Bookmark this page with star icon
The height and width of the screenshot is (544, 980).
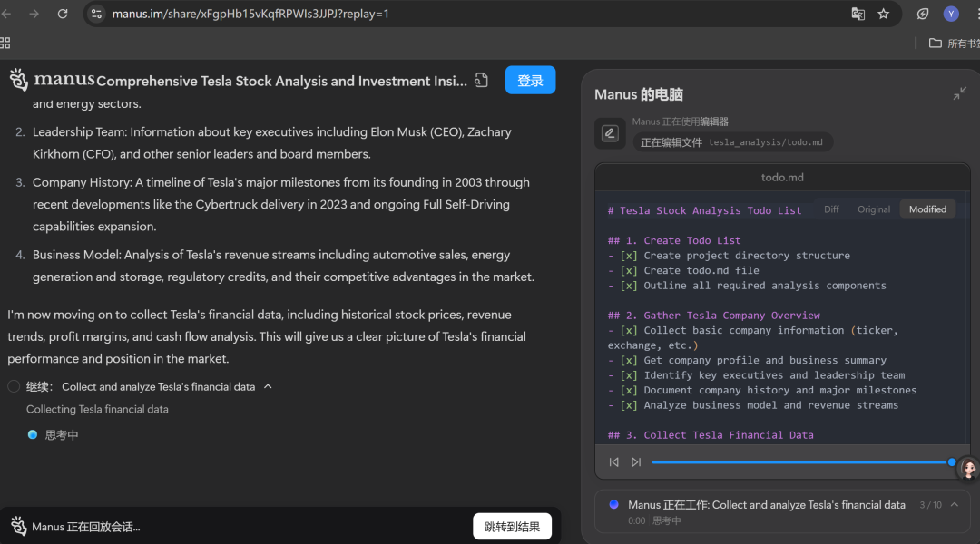pos(883,14)
